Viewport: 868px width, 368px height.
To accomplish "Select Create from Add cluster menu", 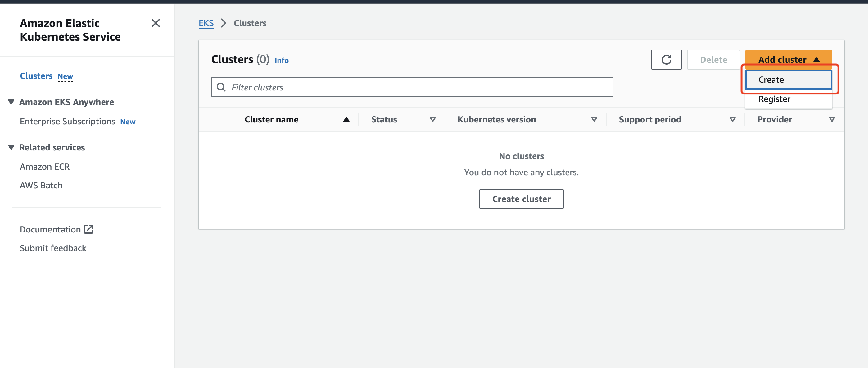I will pos(789,80).
